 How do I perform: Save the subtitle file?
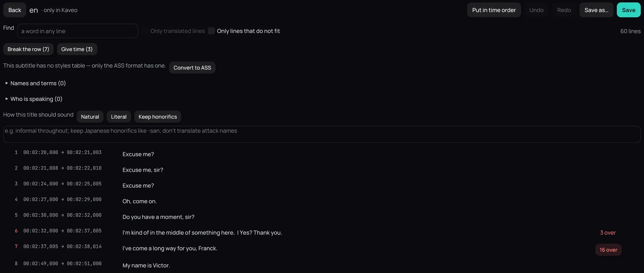(629, 10)
